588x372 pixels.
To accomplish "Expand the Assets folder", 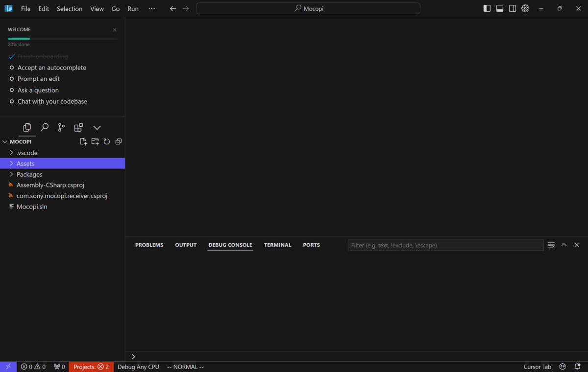I will click(x=62, y=163).
